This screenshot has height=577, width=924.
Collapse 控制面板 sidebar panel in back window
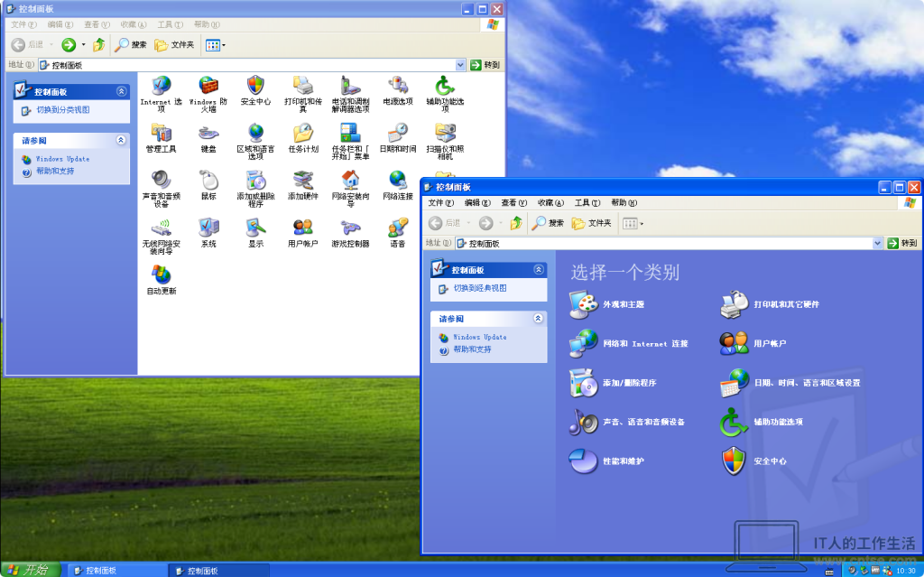pos(122,91)
